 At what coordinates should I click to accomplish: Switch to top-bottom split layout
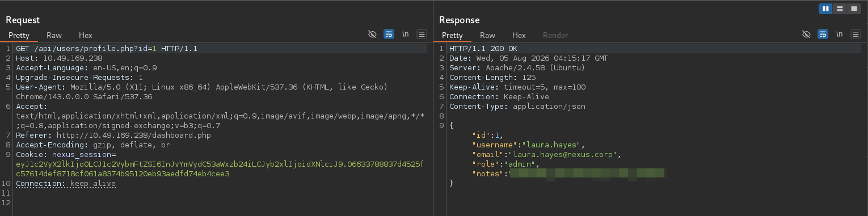click(x=840, y=9)
